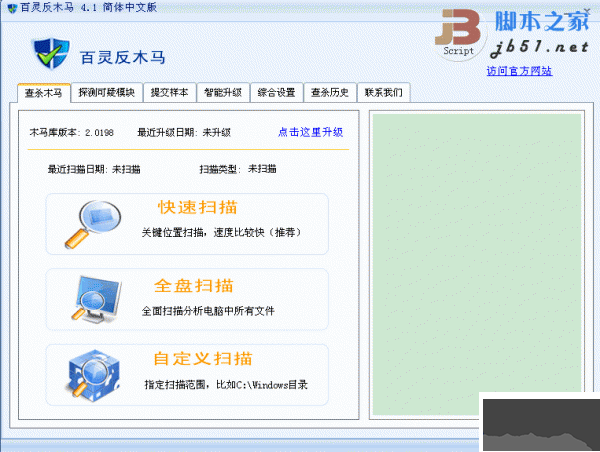
Task: Click description 关键位置扫描，速度比较快（推荐）
Action: pyautogui.click(x=221, y=232)
